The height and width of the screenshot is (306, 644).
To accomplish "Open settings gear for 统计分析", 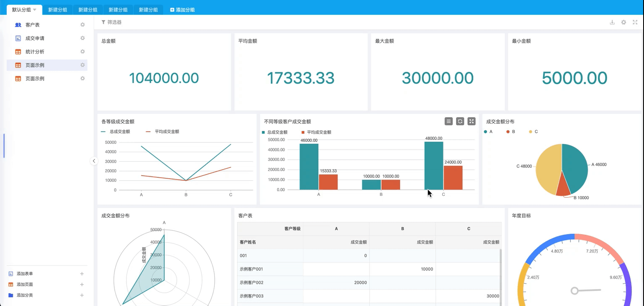I will coord(83,52).
